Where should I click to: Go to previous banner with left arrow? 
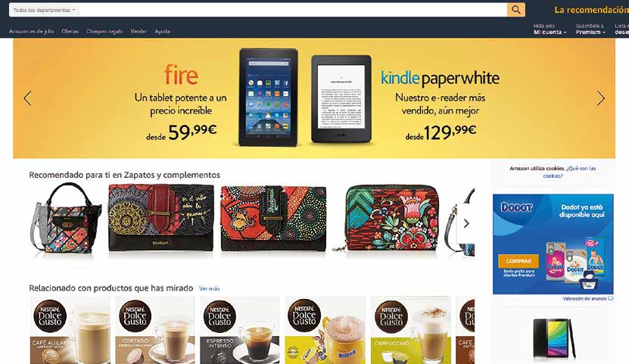(28, 98)
